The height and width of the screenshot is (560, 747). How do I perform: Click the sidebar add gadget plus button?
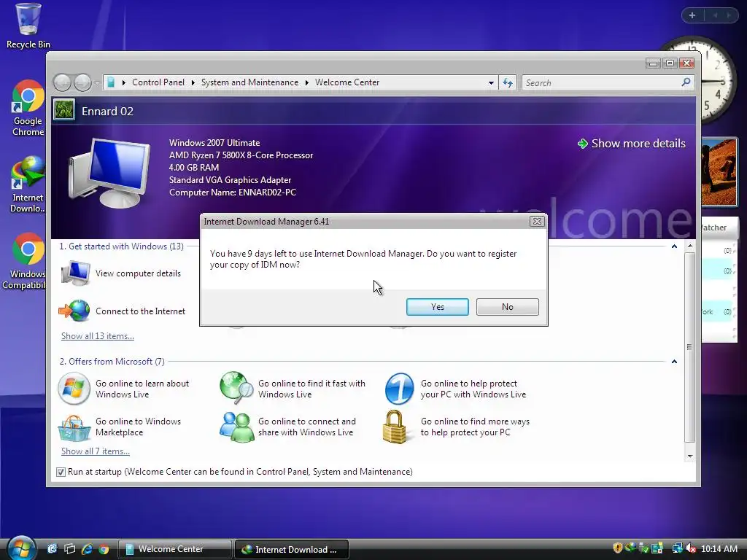click(x=692, y=15)
